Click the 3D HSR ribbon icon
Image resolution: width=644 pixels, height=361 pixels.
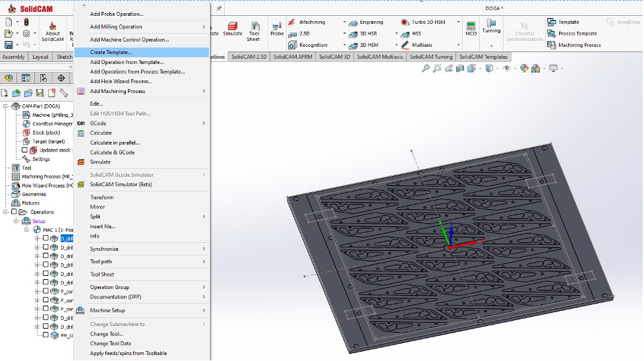click(x=353, y=34)
